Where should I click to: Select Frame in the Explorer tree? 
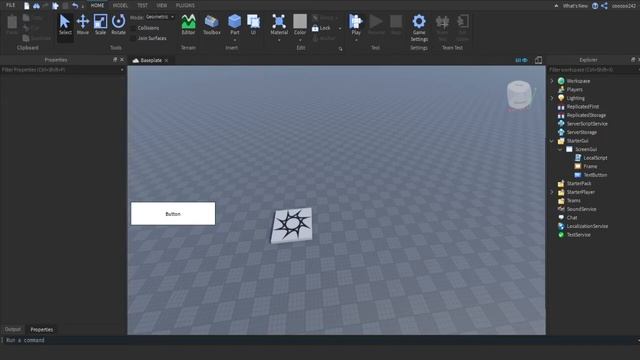click(590, 166)
